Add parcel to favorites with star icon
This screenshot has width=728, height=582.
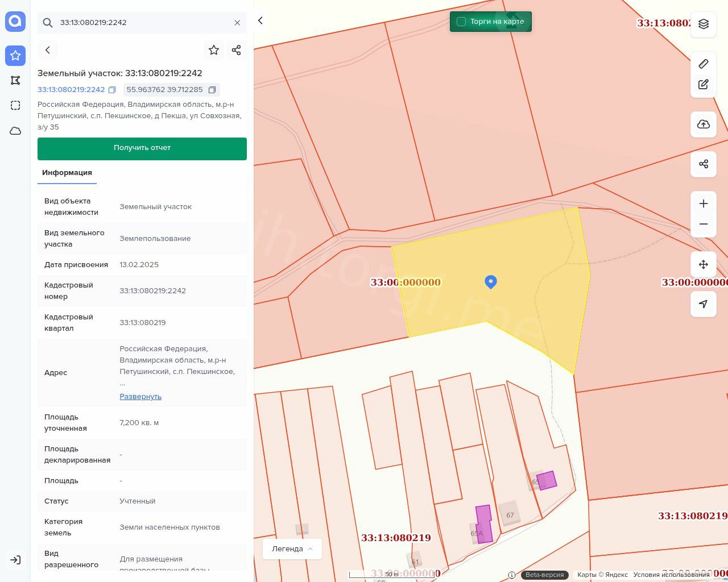214,50
